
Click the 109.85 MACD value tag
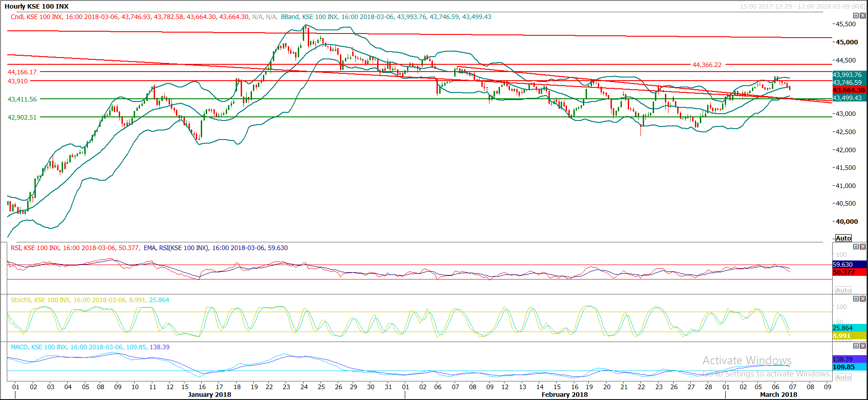[x=850, y=367]
